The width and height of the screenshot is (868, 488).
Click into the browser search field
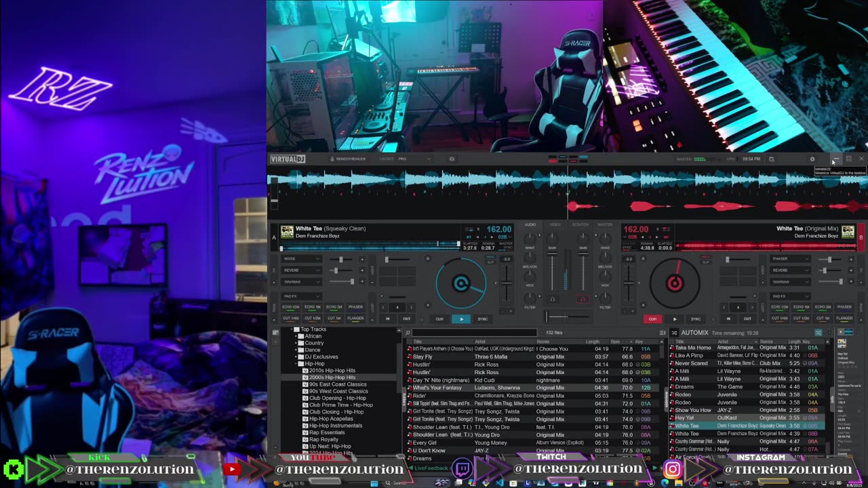pyautogui.click(x=475, y=333)
